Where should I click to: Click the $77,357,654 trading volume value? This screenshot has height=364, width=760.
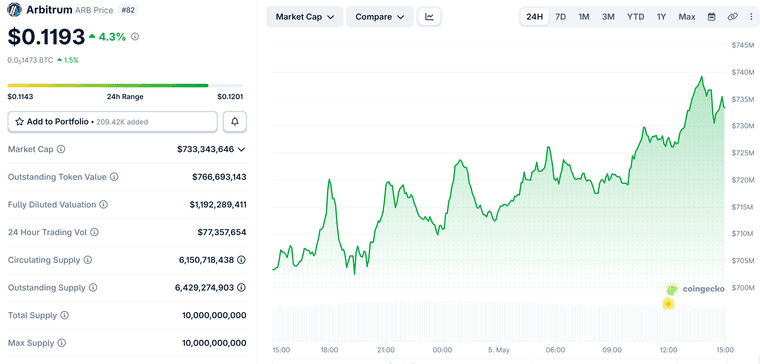[x=222, y=232]
